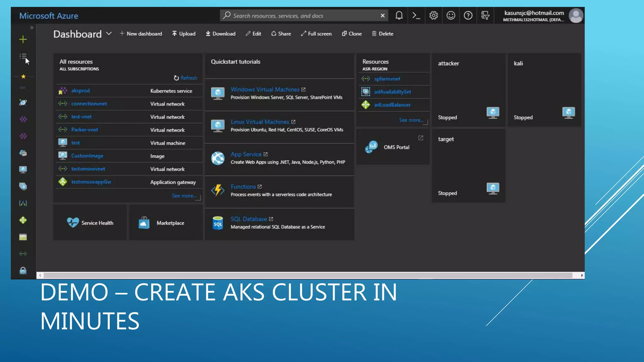Refresh the All resources tile

tap(186, 78)
